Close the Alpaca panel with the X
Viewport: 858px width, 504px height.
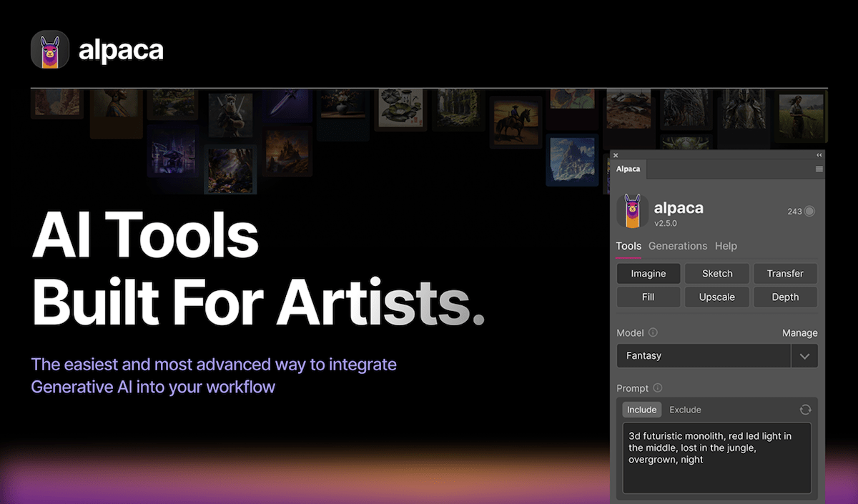click(x=616, y=155)
